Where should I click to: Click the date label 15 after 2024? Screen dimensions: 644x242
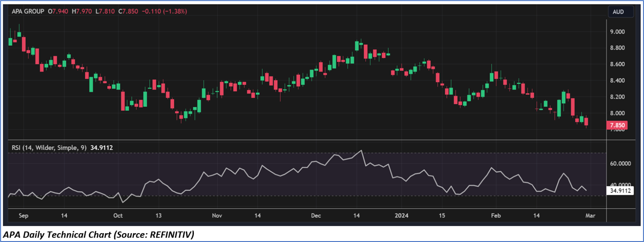(x=442, y=216)
